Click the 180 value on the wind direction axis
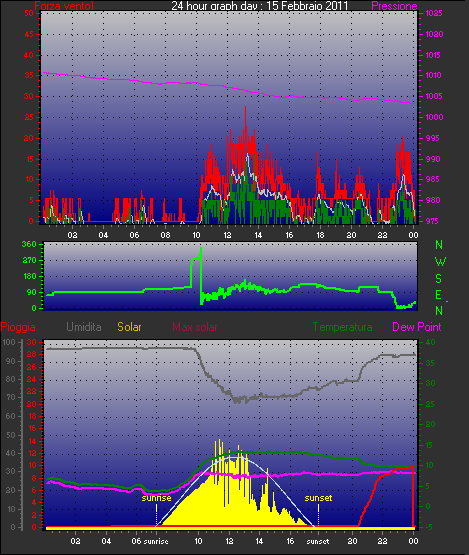469x555 pixels. pyautogui.click(x=30, y=276)
